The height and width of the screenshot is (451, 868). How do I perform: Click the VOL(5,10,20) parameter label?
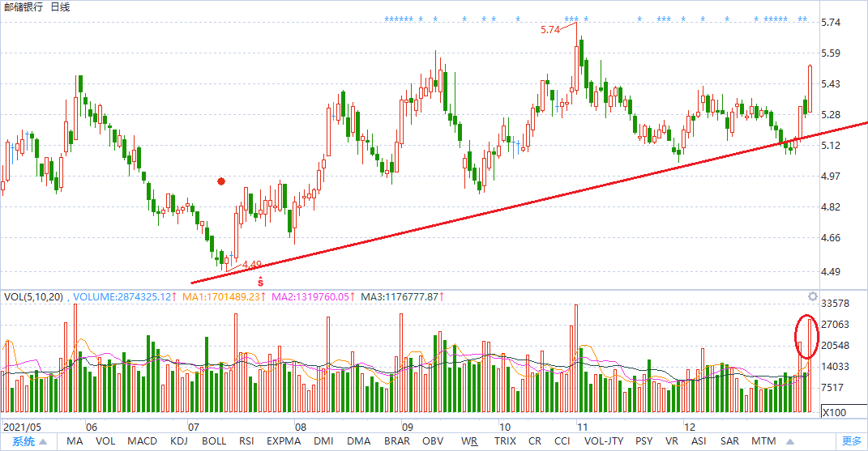tap(32, 297)
